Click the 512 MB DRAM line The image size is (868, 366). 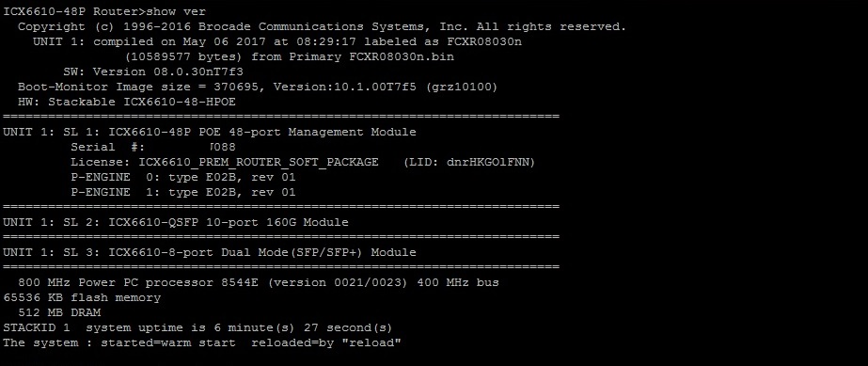(x=59, y=312)
